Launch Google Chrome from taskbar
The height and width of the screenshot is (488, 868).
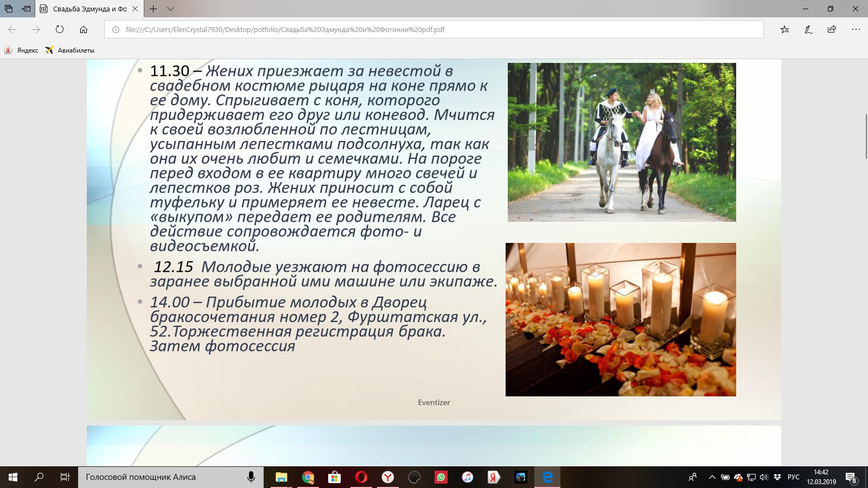point(308,477)
